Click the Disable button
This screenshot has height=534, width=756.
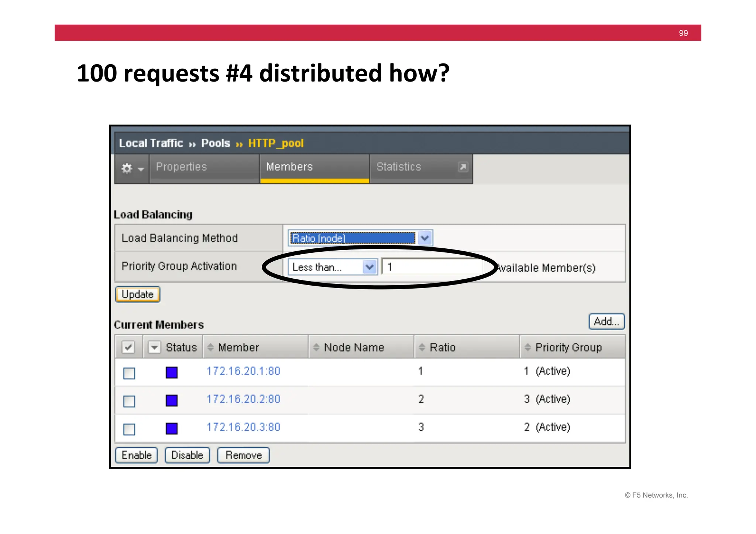[x=187, y=455]
